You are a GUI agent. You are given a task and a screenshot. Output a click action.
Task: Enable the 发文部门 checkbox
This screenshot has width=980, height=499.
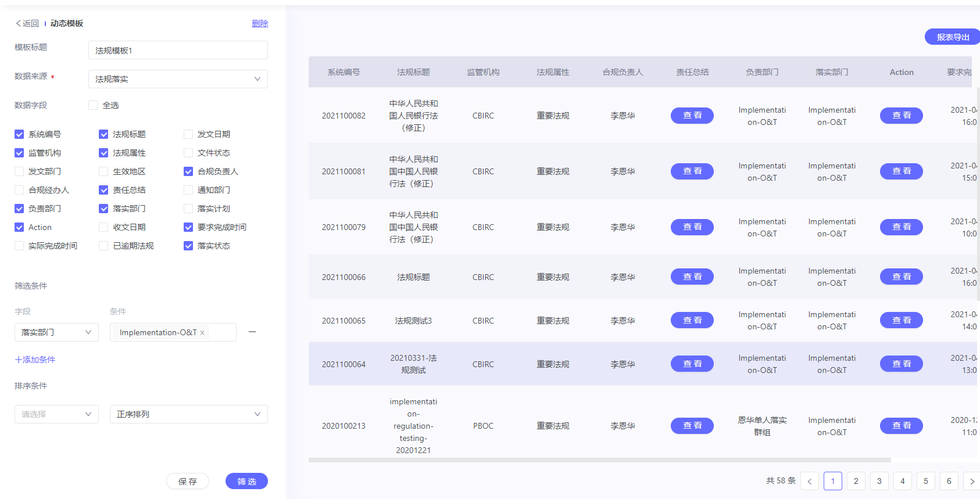[19, 171]
